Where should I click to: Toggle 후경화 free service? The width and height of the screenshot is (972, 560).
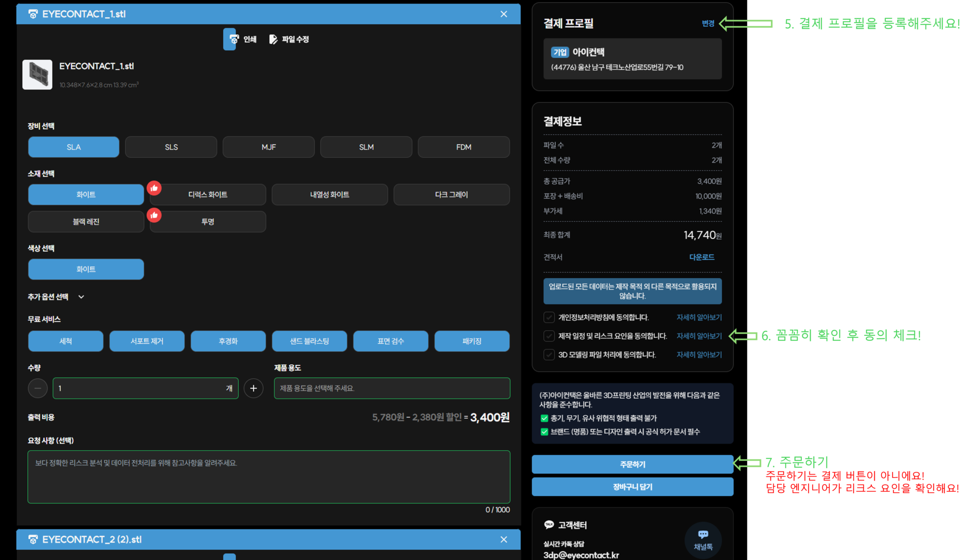[228, 341]
